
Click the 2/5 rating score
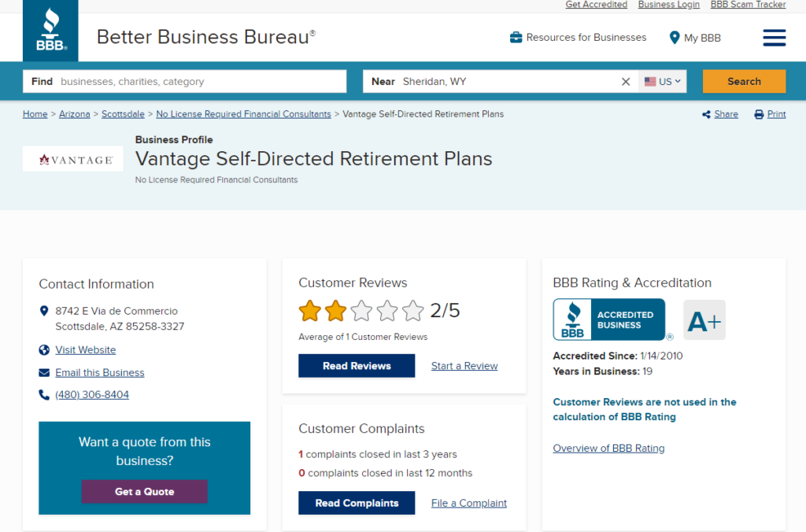click(445, 310)
